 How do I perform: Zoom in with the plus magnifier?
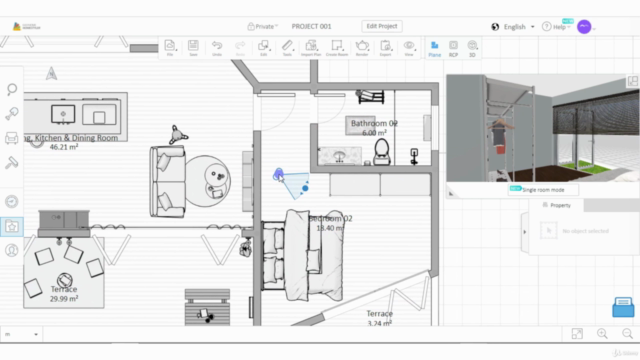(x=602, y=334)
